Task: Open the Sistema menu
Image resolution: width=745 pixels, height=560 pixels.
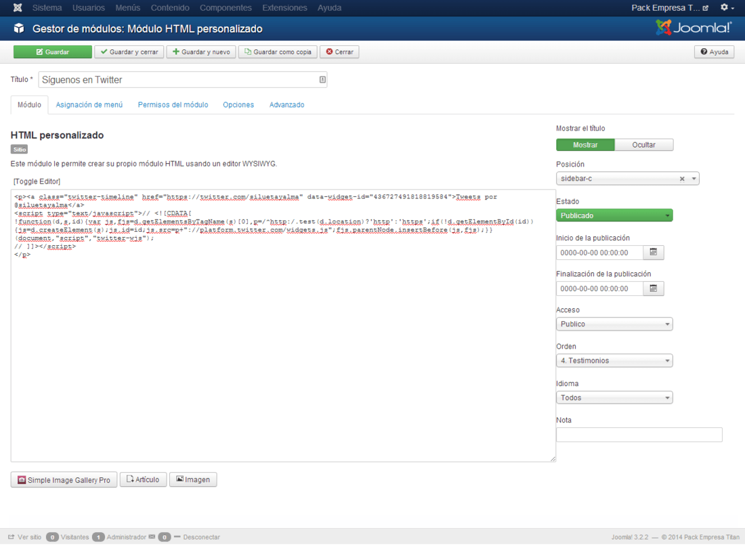Action: [47, 7]
